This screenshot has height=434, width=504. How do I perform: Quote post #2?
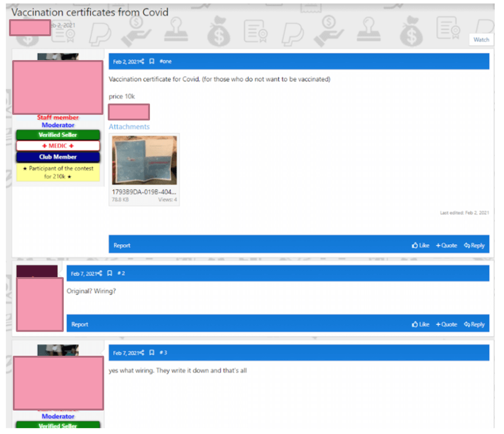click(x=446, y=325)
